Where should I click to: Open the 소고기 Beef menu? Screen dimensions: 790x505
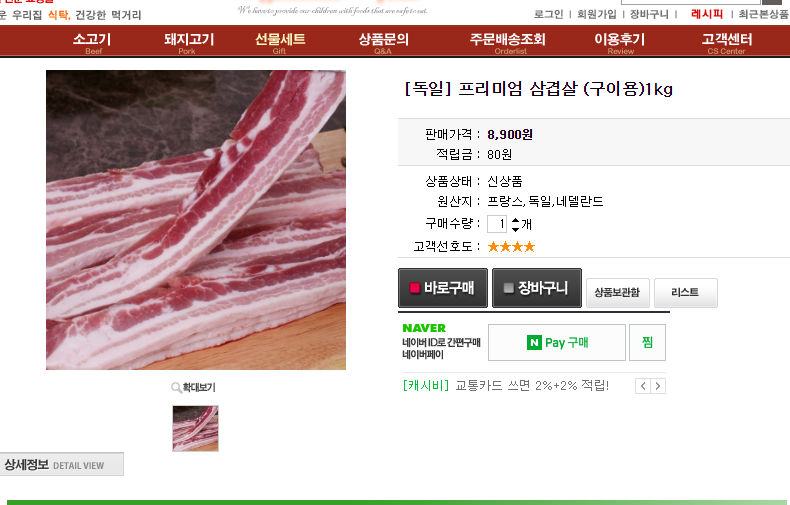pyautogui.click(x=92, y=42)
